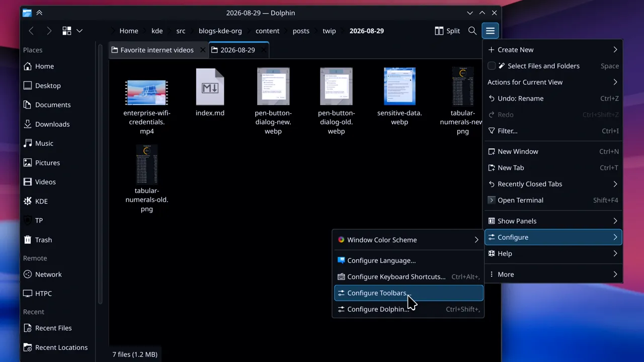Open Configure Toolbars... dialog
644x362 pixels.
tap(409, 293)
